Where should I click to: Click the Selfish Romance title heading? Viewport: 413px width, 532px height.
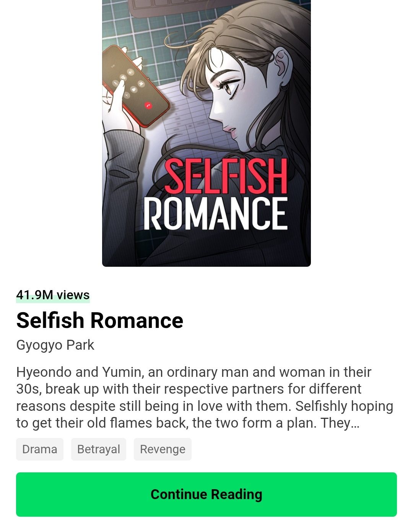[x=100, y=320]
